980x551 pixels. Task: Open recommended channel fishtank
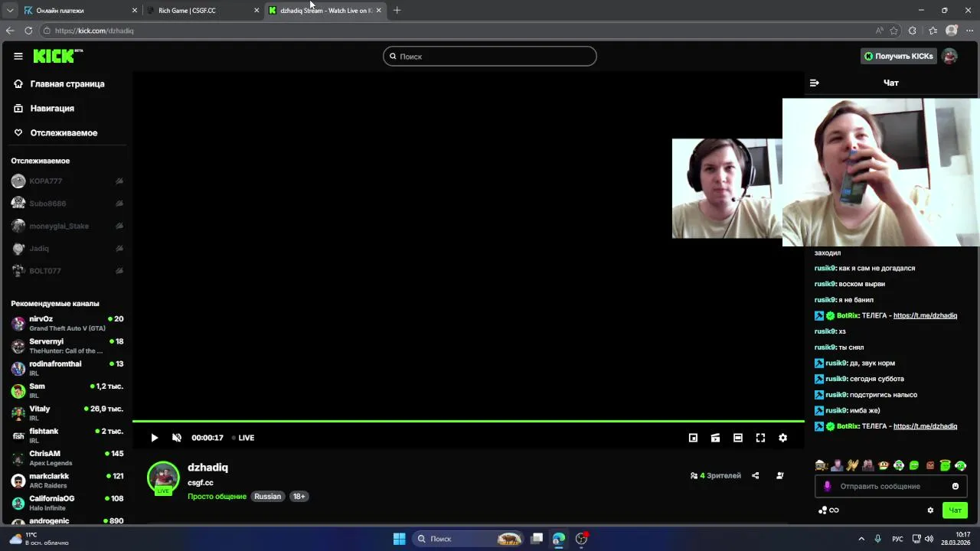pos(67,435)
